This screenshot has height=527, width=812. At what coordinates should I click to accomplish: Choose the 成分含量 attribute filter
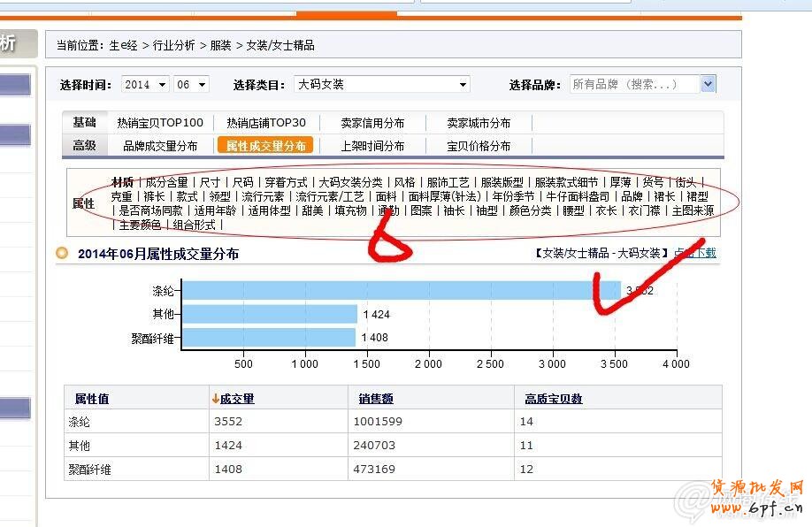click(166, 182)
